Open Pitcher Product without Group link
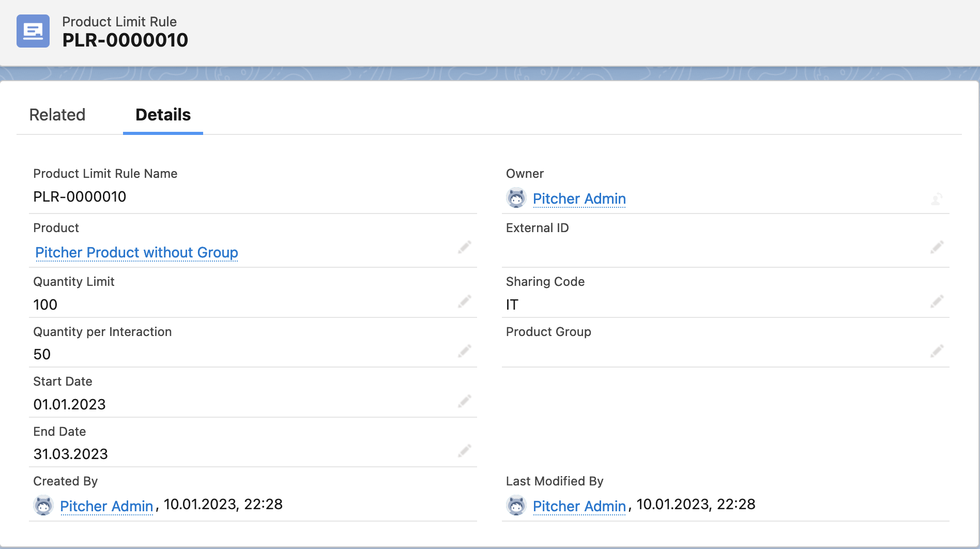 point(136,252)
